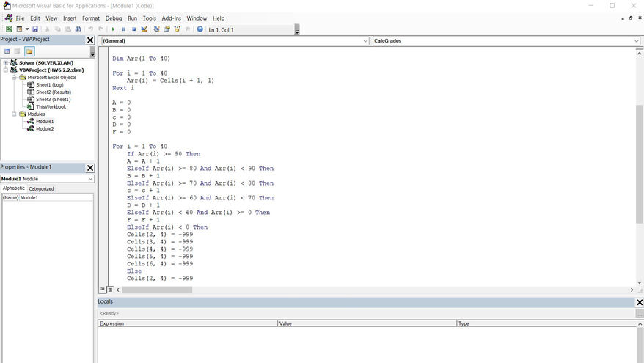Close the Locals window
644x363 pixels.
[640, 302]
